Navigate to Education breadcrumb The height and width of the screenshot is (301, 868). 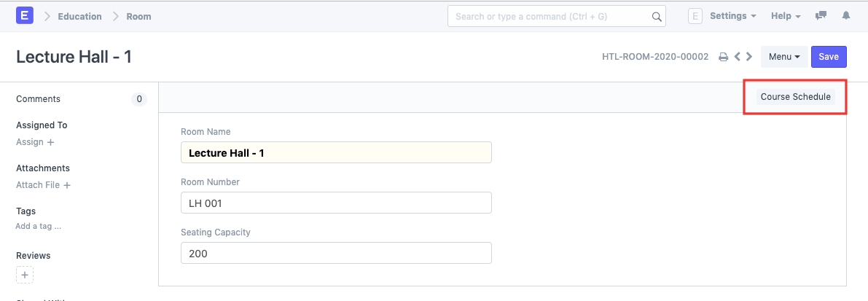pyautogui.click(x=80, y=16)
